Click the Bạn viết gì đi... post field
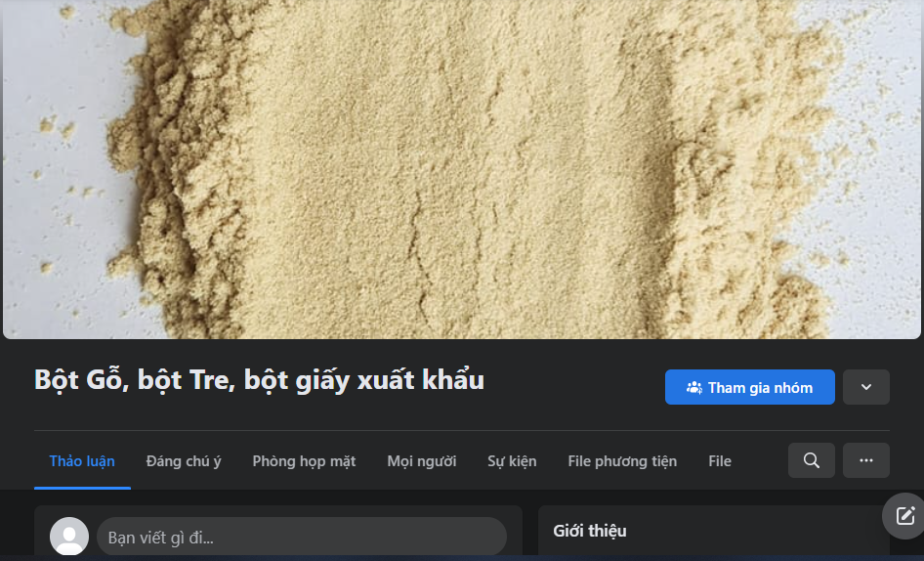924x561 pixels. click(x=302, y=537)
